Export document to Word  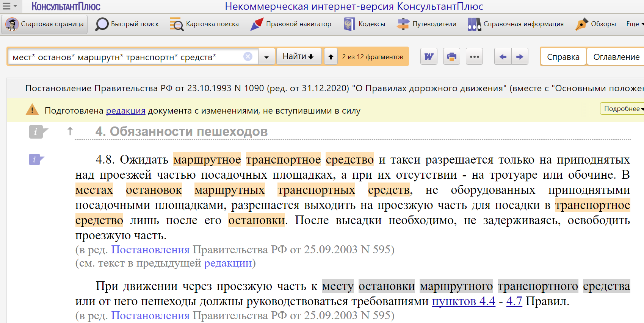click(x=429, y=57)
